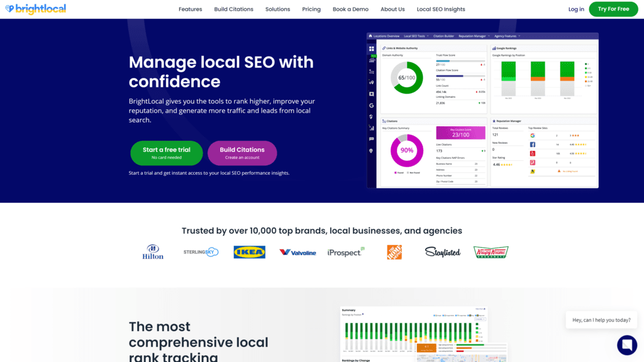Go to the Pricing page
Image resolution: width=644 pixels, height=362 pixels.
311,9
